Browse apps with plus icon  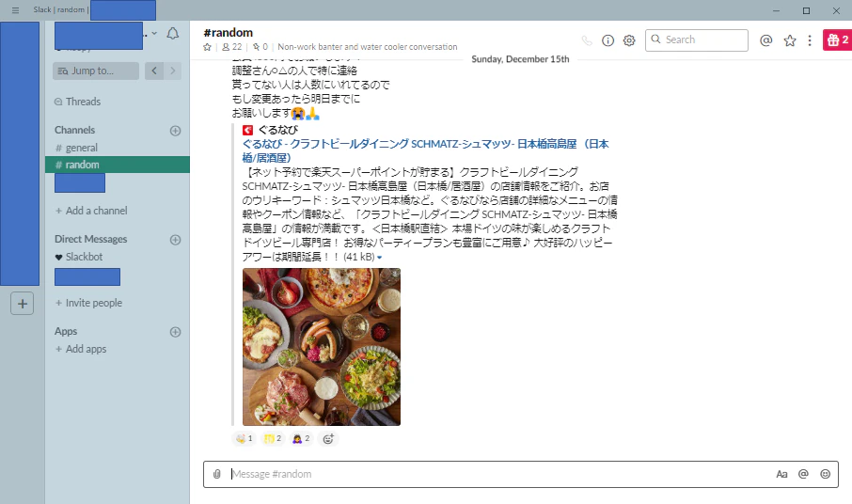pyautogui.click(x=175, y=332)
